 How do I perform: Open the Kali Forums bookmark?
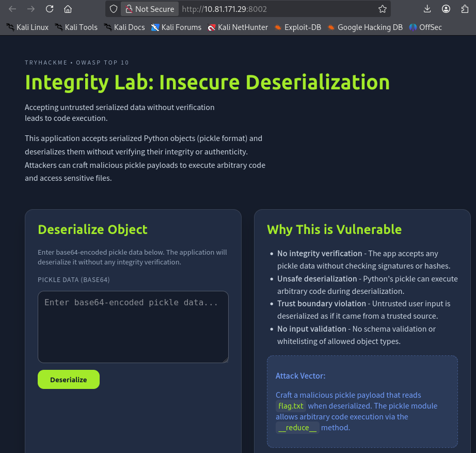(177, 27)
